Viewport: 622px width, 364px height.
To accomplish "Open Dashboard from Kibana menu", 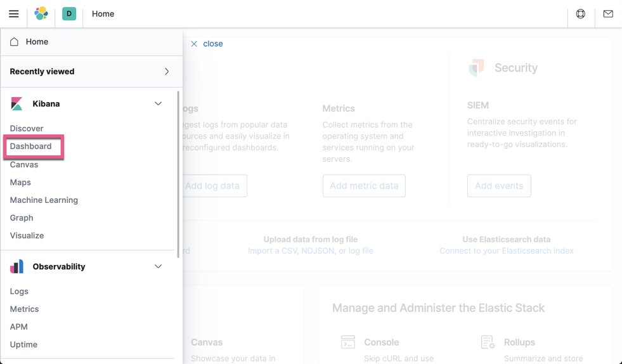I will click(30, 146).
